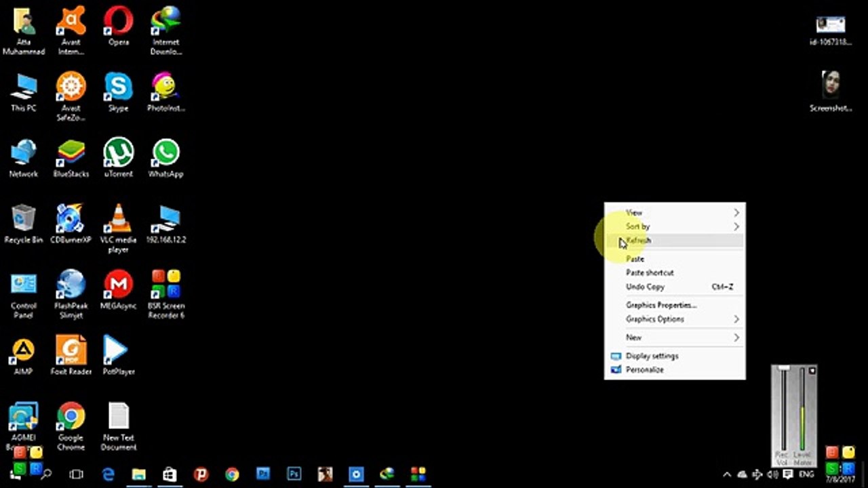Open the speaker volume tray icon
Screen dimensions: 868x488
(772, 474)
